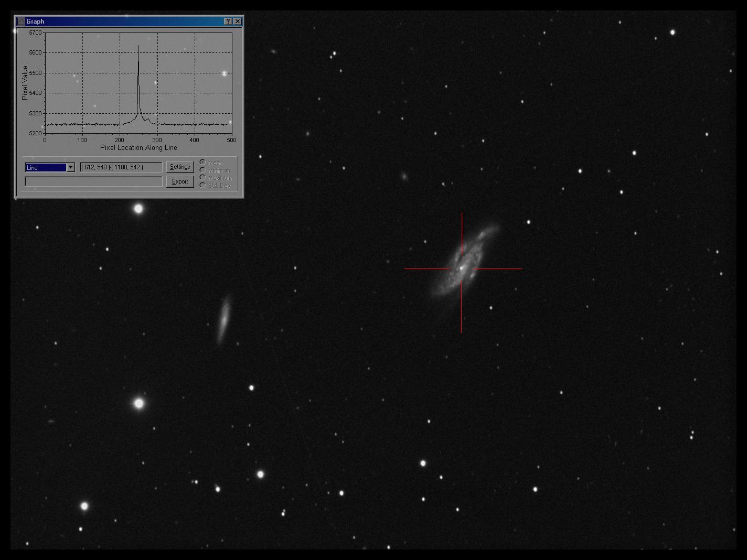
Task: Click the small edge-on galaxy left of center
Action: coord(224,318)
